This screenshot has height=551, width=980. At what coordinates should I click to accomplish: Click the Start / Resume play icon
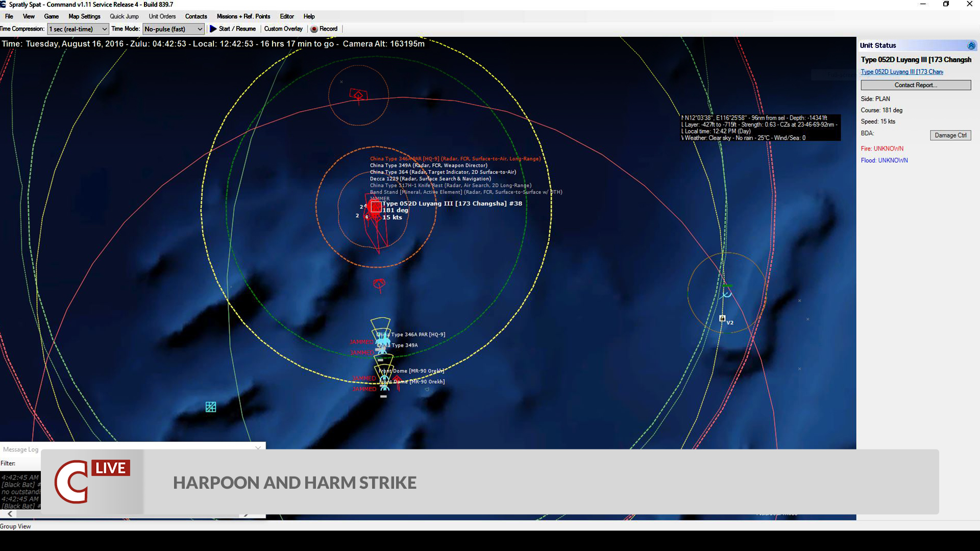tap(213, 29)
